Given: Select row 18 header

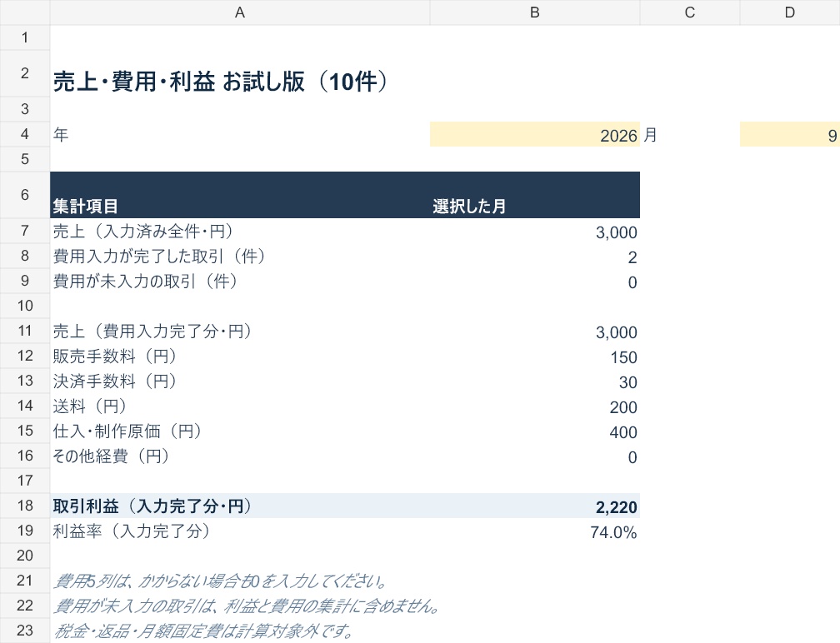Looking at the screenshot, I should coord(25,506).
